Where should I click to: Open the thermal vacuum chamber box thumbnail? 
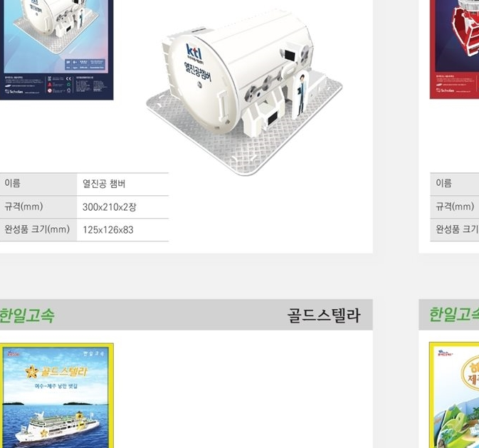(56, 50)
